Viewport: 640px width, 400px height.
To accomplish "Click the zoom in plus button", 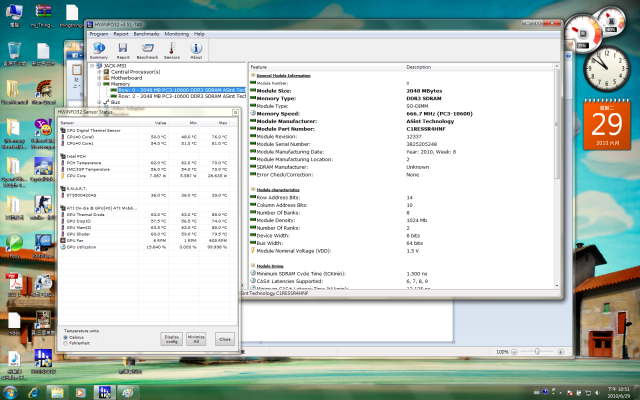I will tap(560, 351).
